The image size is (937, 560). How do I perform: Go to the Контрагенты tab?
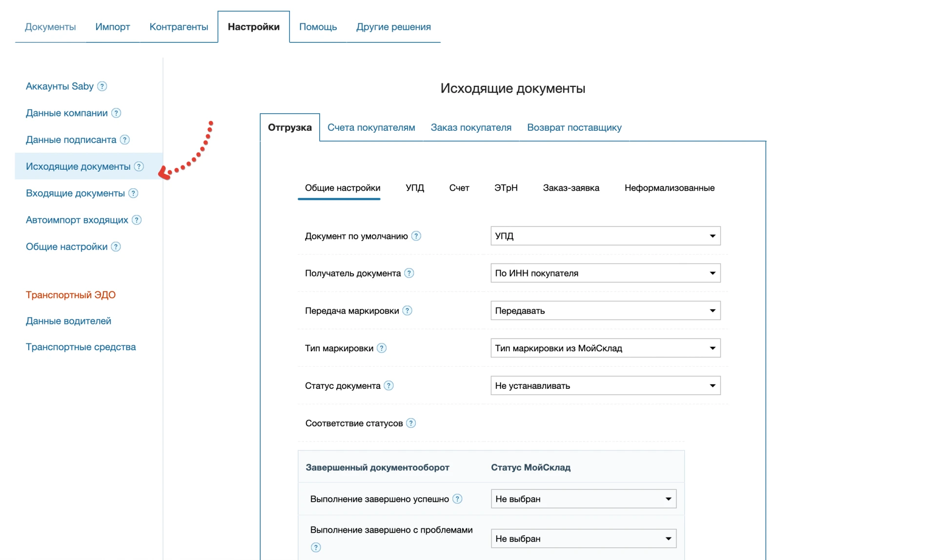[x=179, y=27]
